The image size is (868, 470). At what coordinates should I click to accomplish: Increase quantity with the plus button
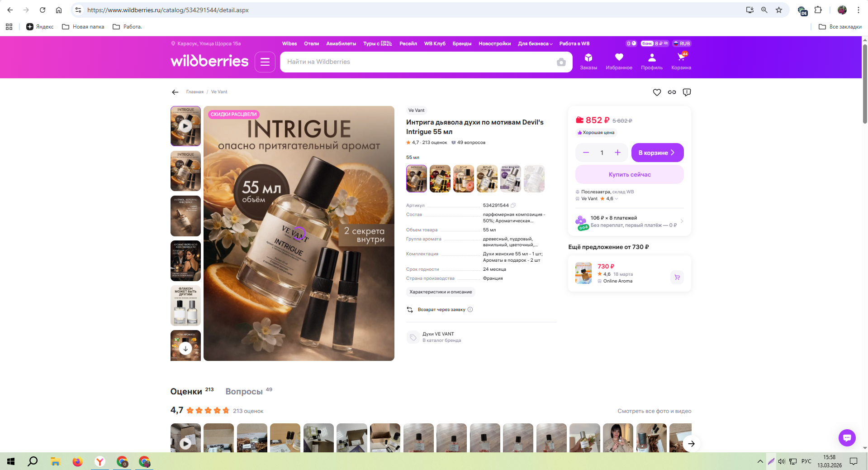point(617,153)
